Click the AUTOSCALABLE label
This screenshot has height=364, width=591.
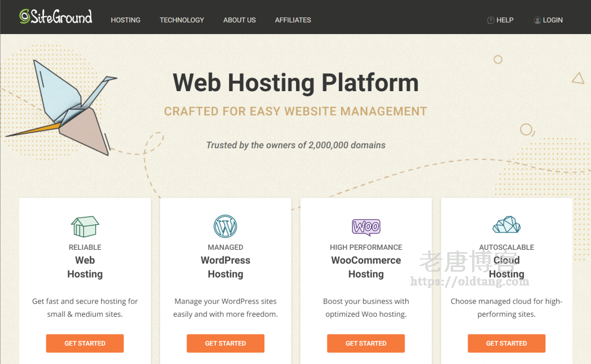[507, 247]
